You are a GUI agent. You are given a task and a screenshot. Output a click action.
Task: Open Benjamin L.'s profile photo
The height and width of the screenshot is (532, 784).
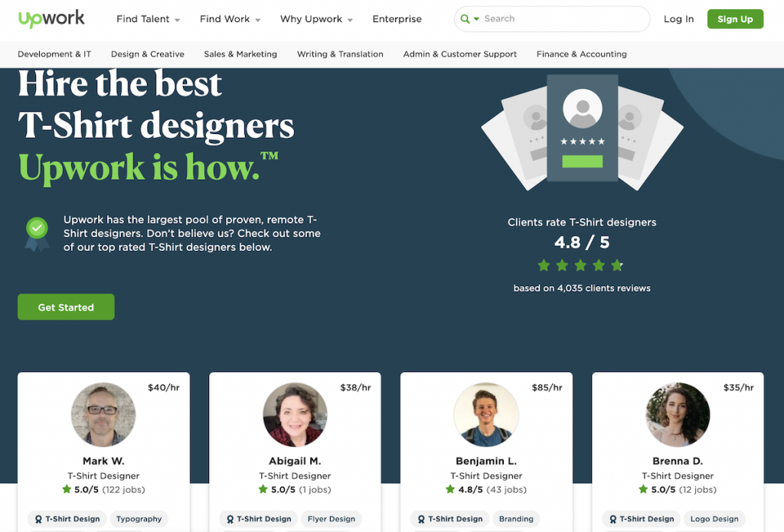pyautogui.click(x=486, y=415)
